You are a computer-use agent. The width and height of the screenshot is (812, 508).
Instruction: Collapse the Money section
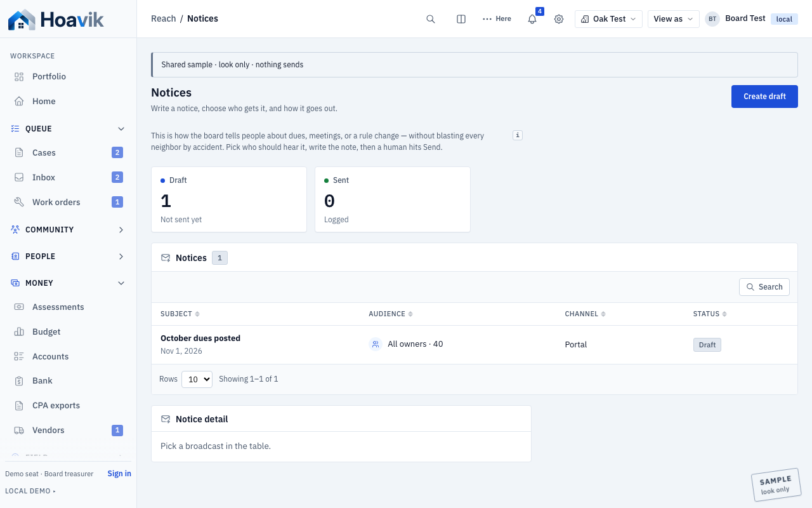click(121, 283)
